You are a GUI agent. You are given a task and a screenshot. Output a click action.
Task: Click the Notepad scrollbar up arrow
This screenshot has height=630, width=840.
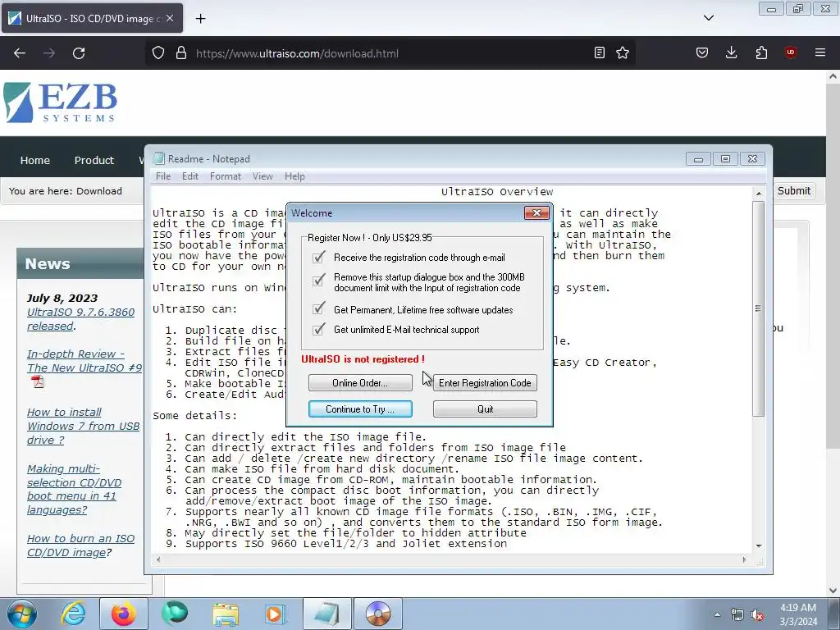758,193
